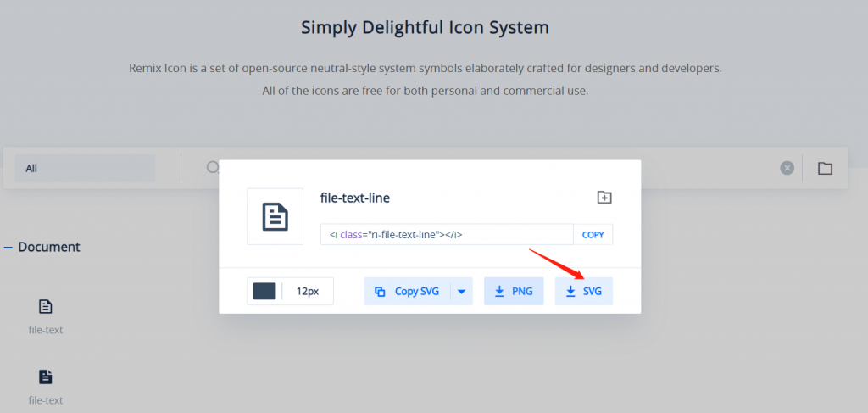Click the file-text-line title in dialog
The image size is (868, 413).
pyautogui.click(x=355, y=198)
